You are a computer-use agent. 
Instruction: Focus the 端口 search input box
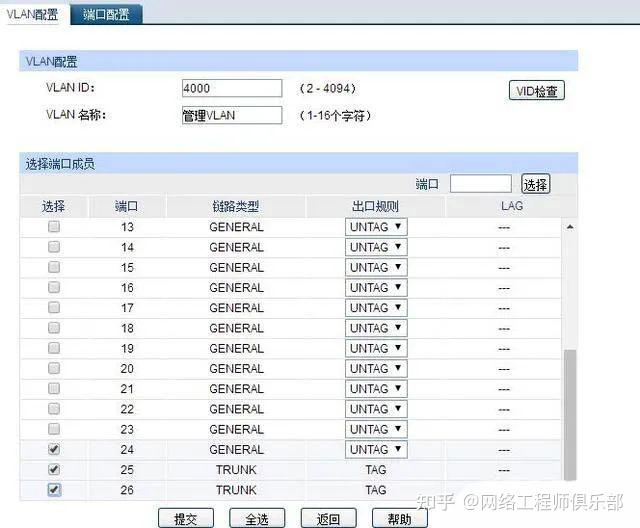pos(481,184)
